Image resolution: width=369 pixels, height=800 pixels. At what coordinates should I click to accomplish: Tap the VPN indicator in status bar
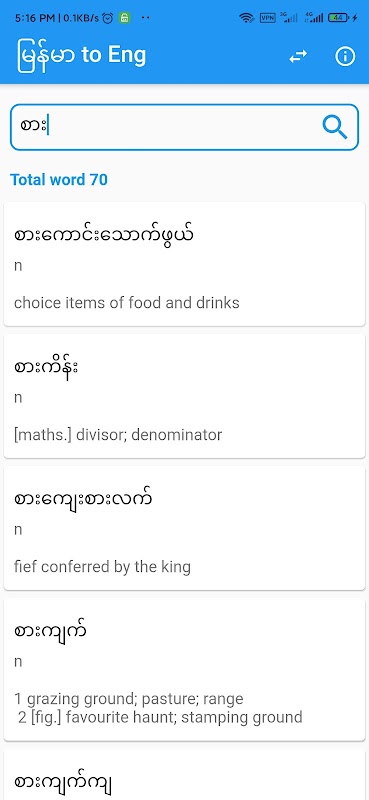tap(267, 18)
